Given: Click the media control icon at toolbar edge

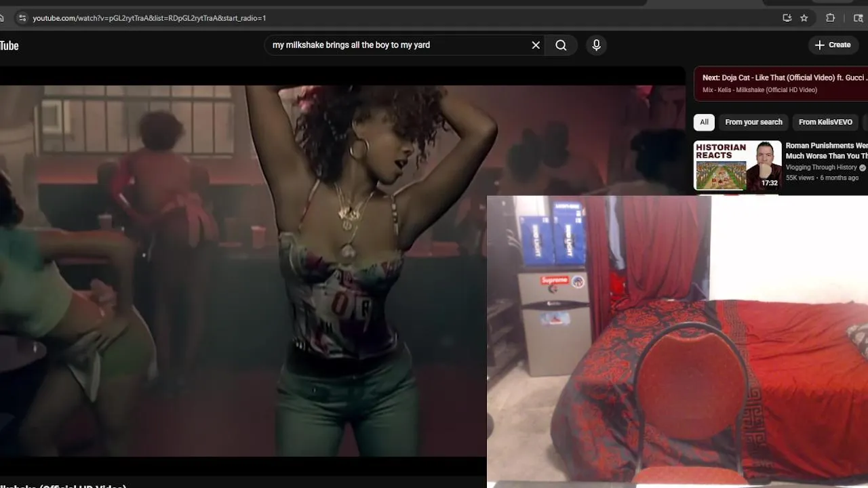Looking at the screenshot, I should (859, 18).
